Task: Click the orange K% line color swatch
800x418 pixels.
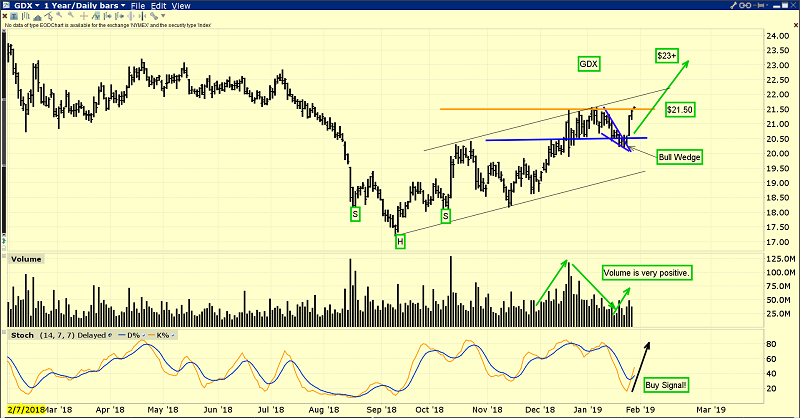Action: click(x=151, y=335)
